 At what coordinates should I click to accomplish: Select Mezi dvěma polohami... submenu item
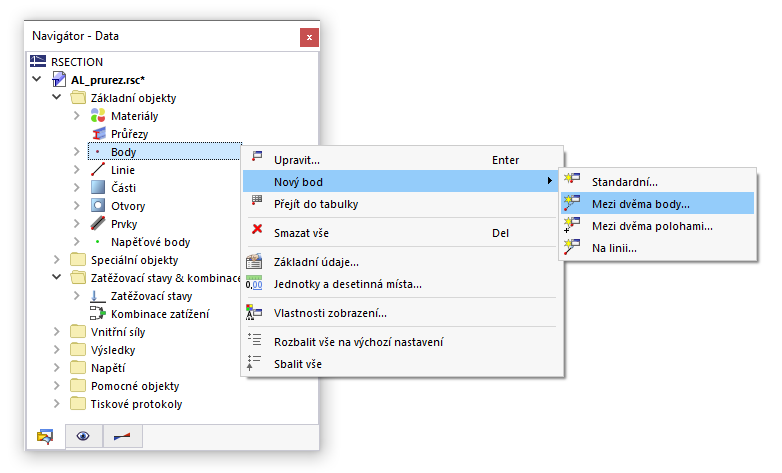[657, 226]
